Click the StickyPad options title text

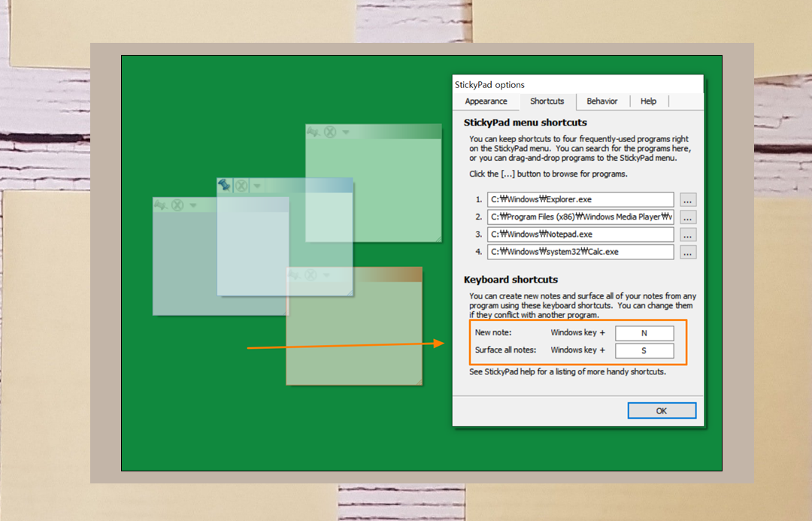489,84
